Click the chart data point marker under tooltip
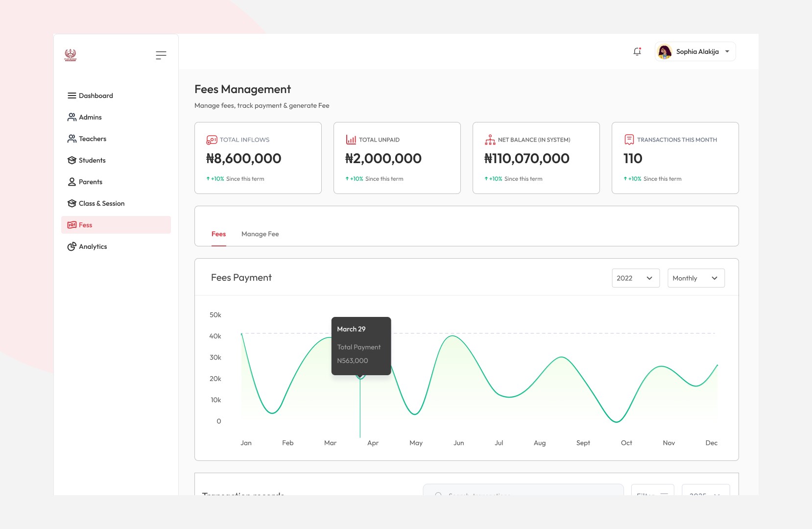Viewport: 812px width, 529px height. 360,376
